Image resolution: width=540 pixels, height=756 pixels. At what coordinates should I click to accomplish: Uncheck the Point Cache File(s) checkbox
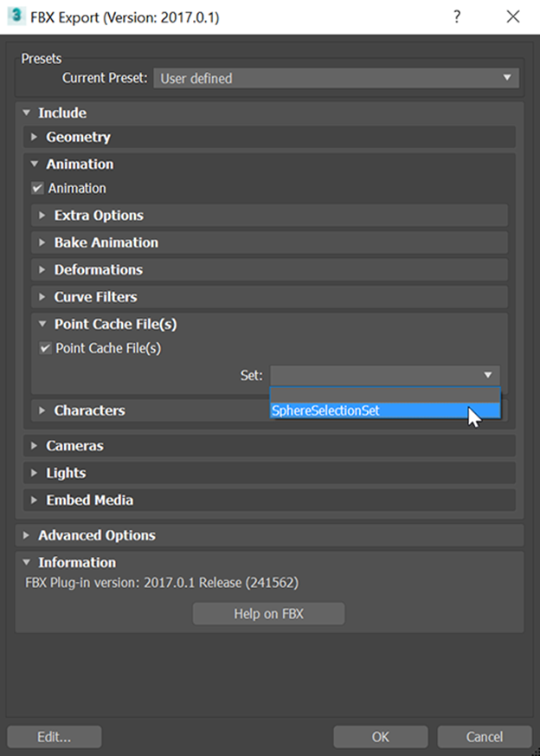pyautogui.click(x=45, y=348)
